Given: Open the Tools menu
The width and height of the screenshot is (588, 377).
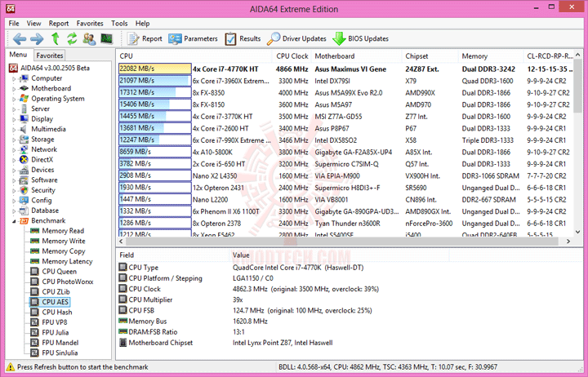Looking at the screenshot, I should (x=119, y=23).
